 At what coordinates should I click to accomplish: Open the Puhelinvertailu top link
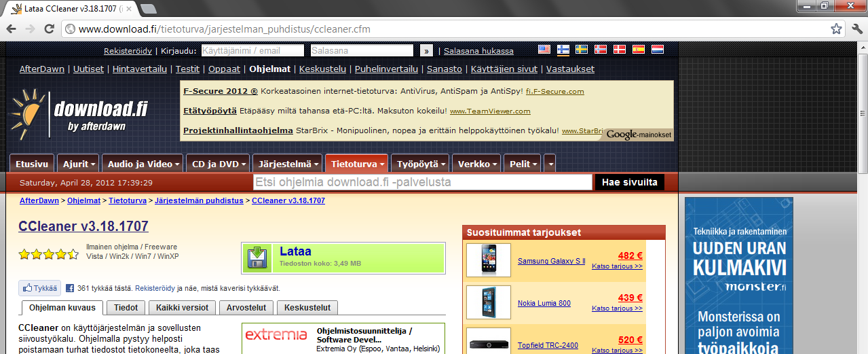(385, 69)
